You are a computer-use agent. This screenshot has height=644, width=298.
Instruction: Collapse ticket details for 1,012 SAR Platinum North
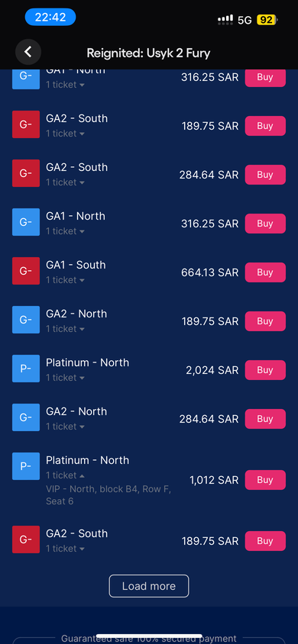point(66,475)
